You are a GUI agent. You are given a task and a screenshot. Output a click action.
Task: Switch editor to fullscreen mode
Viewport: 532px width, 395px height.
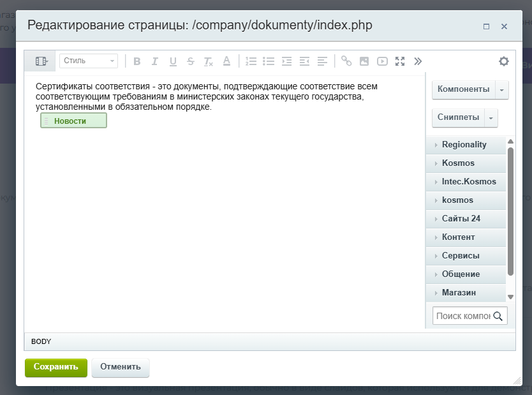click(400, 61)
